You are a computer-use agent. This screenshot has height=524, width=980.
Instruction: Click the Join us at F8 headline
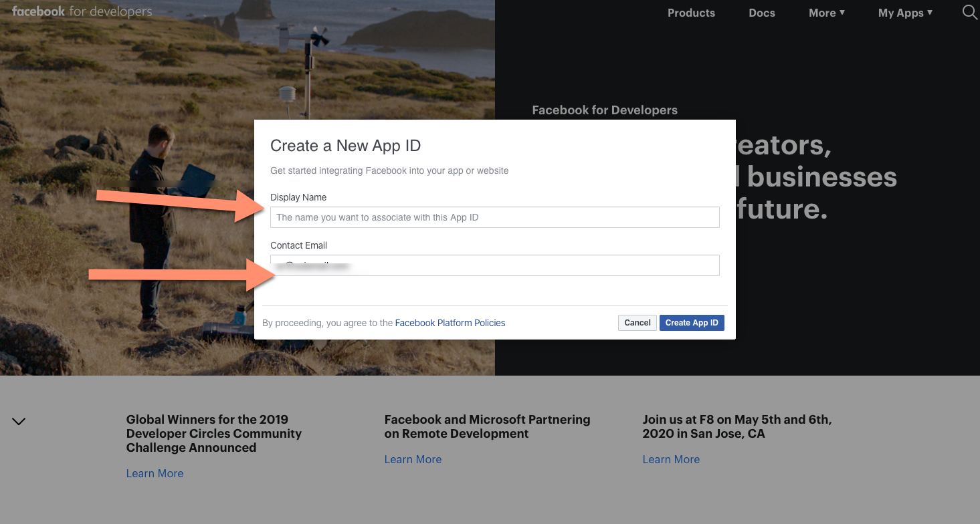(x=737, y=426)
